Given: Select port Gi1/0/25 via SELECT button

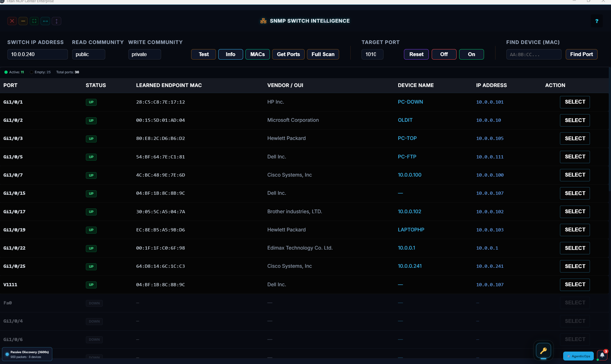Looking at the screenshot, I should [575, 266].
